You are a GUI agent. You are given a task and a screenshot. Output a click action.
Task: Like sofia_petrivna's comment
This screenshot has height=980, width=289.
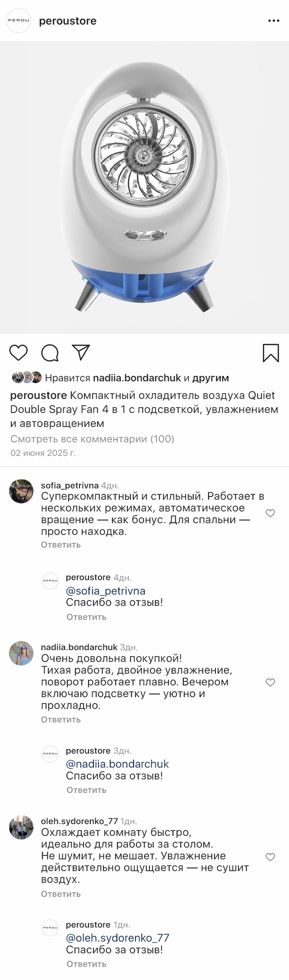coord(270,513)
